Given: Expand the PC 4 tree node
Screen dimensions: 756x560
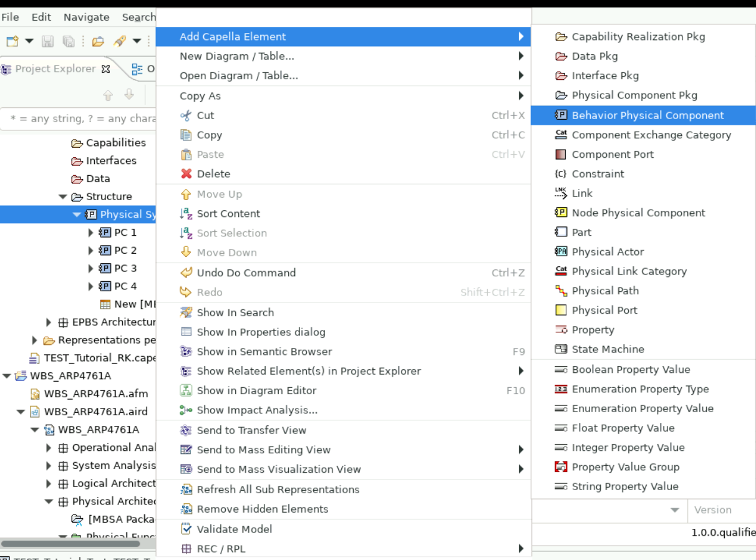Looking at the screenshot, I should pyautogui.click(x=90, y=287).
